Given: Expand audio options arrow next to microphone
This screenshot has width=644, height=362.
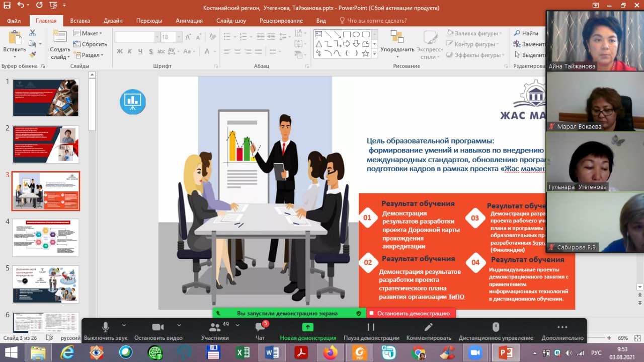Looking at the screenshot, I should point(124,325).
